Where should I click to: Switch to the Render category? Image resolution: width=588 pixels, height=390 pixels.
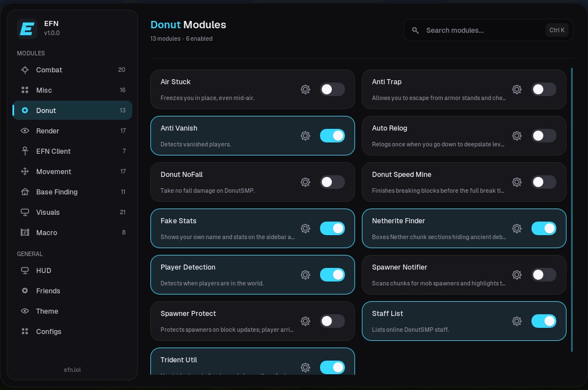(x=72, y=131)
